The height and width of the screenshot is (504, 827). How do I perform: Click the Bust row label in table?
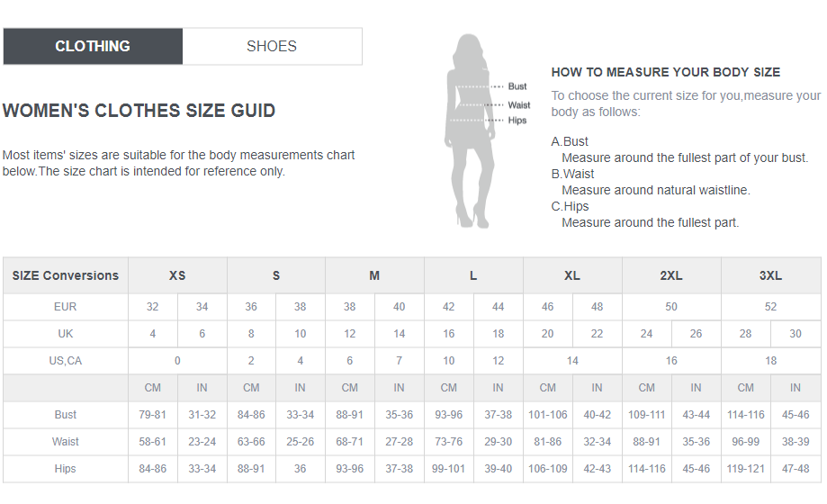coord(66,415)
